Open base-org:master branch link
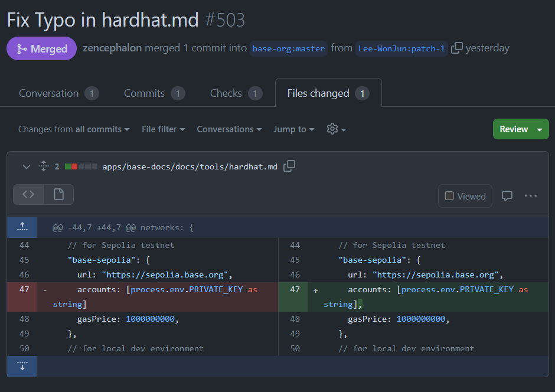555x392 pixels. 289,48
